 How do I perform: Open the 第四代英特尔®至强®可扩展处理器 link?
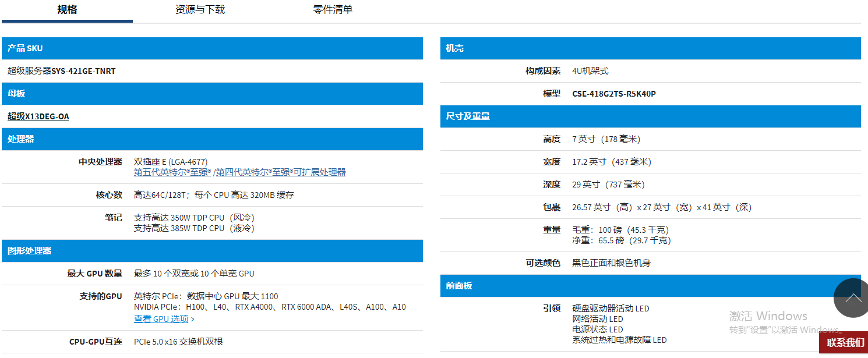[281, 171]
